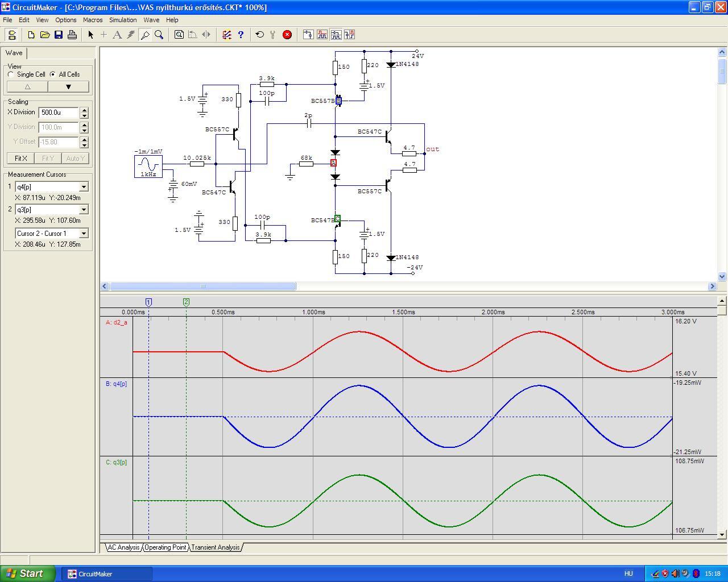Click the Windows Start button

click(27, 573)
